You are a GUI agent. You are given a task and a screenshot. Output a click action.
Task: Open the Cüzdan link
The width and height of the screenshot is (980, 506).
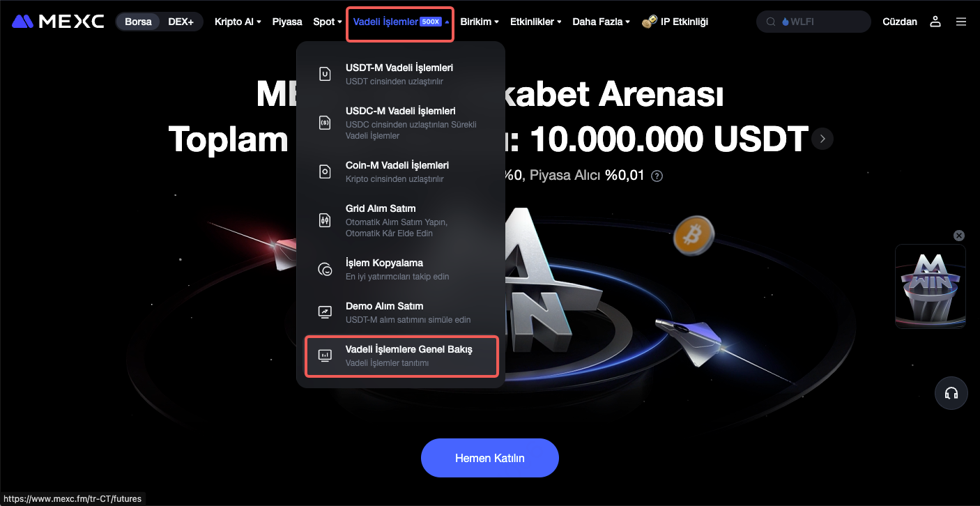tap(900, 22)
